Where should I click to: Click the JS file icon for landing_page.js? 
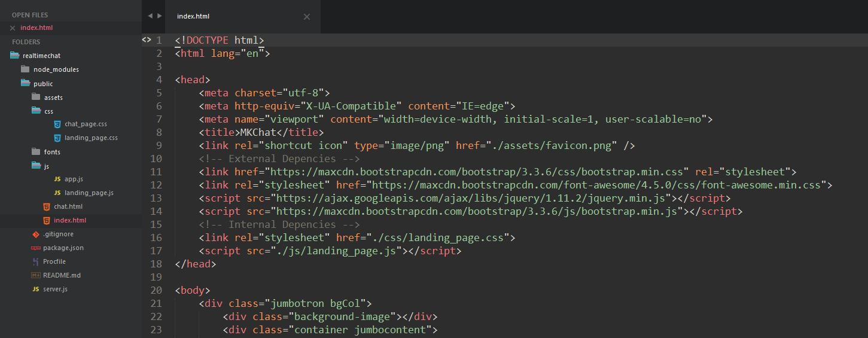pos(57,193)
